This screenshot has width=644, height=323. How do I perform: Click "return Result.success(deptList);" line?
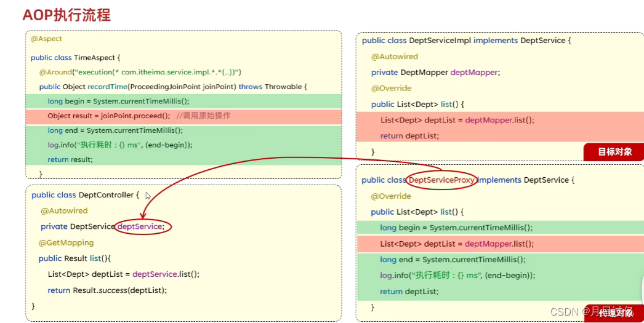pyautogui.click(x=107, y=290)
